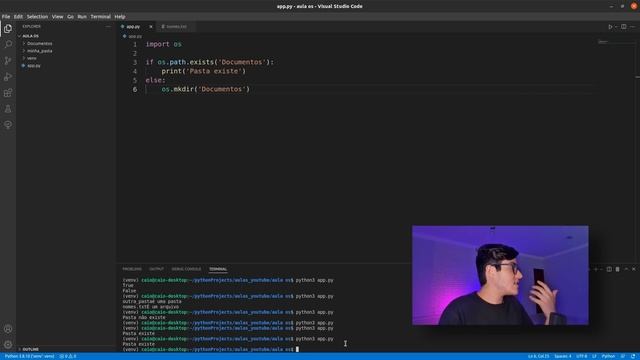Click the Ln, Col cursor position indicator
The height and width of the screenshot is (360, 640).
[x=538, y=356]
